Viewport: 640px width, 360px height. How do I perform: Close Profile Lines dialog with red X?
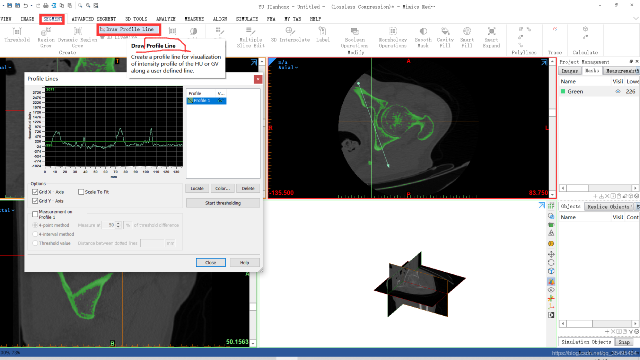coord(258,79)
